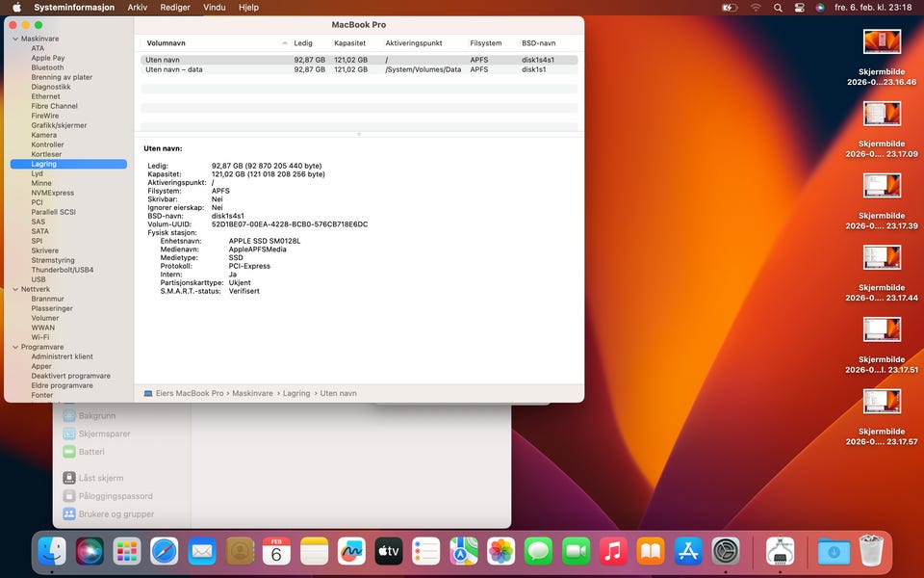Open the Arkiv menu
Viewport: 924px width, 578px height.
[138, 8]
